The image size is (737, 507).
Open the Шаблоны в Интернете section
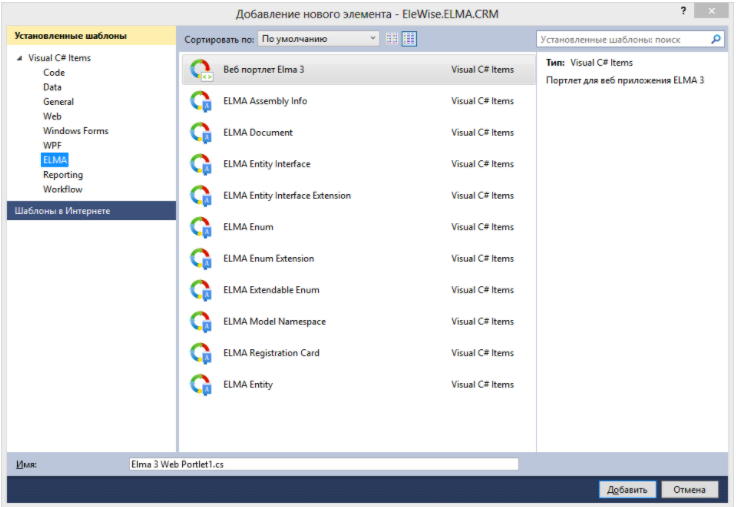pyautogui.click(x=91, y=211)
